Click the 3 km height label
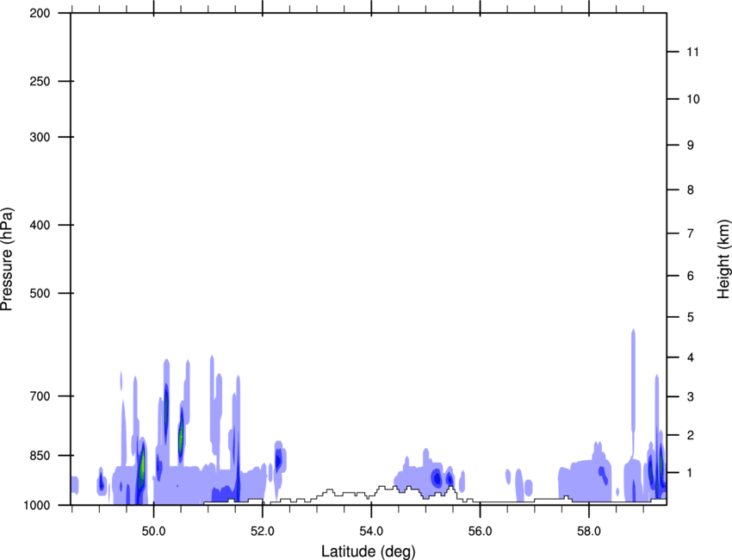This screenshot has height=560, width=732. [691, 396]
